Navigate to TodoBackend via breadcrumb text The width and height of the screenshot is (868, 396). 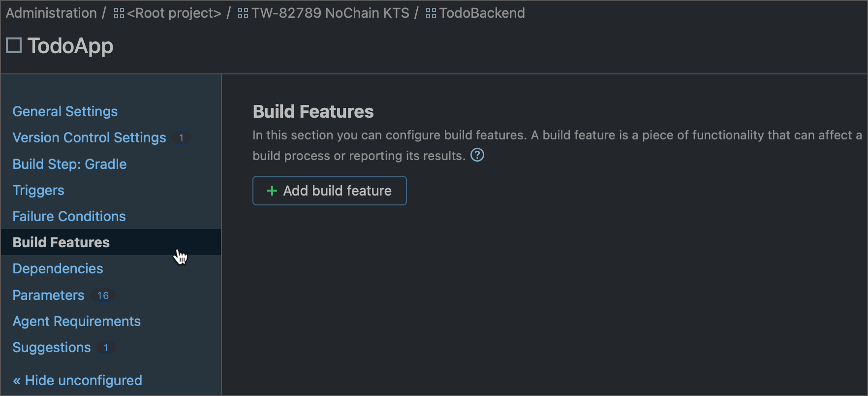point(482,13)
